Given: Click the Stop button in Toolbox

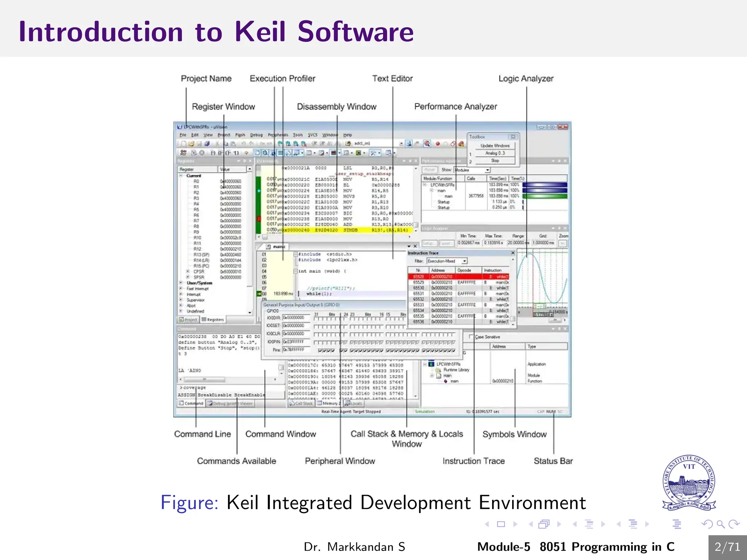Looking at the screenshot, I should [495, 160].
